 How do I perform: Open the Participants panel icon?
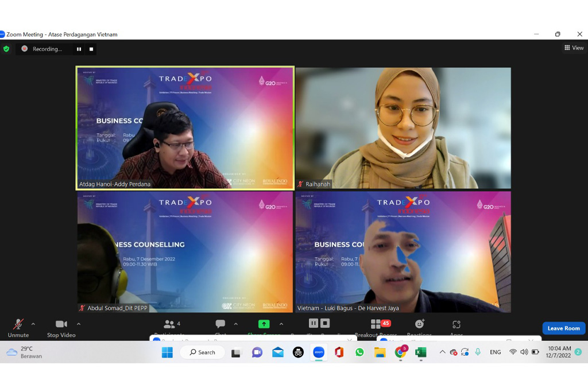(169, 324)
